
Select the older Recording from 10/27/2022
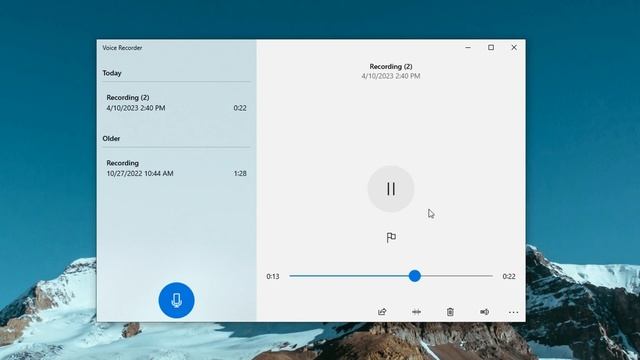click(x=176, y=168)
